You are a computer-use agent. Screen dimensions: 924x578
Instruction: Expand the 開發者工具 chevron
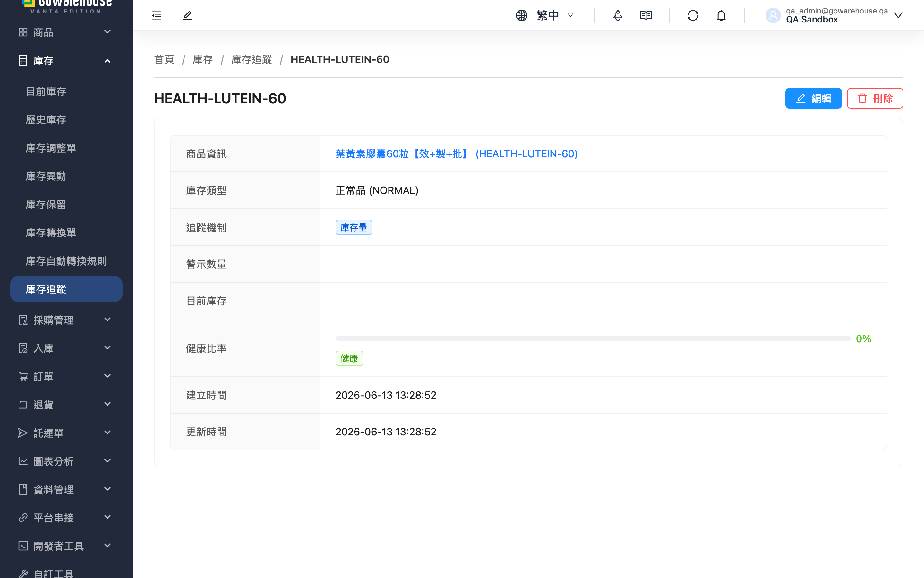tap(108, 546)
